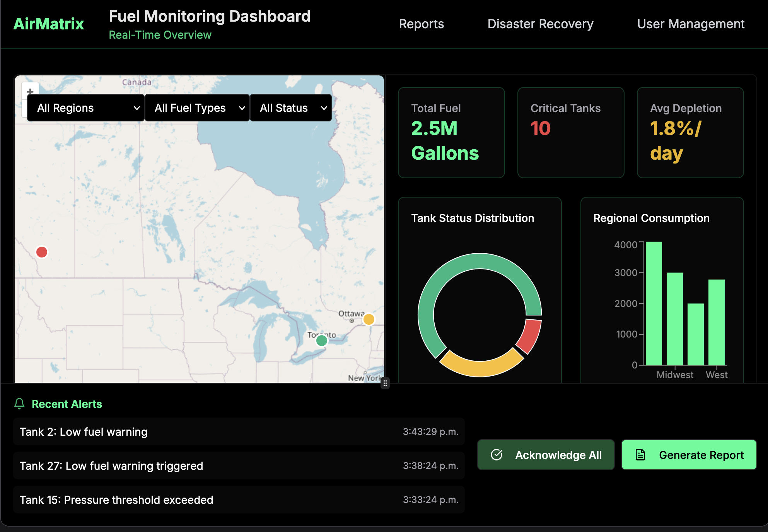Open the All Fuel Types dropdown
The width and height of the screenshot is (768, 532).
[x=197, y=108]
